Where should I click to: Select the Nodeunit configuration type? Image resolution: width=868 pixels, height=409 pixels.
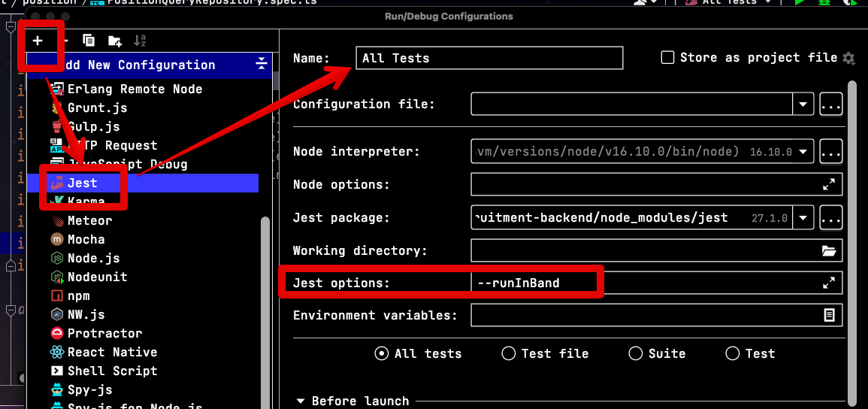[x=89, y=277]
